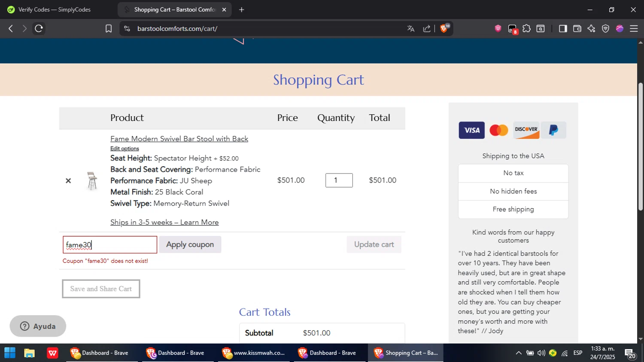Image resolution: width=644 pixels, height=362 pixels.
Task: Click the browser forward arrow
Action: tap(24, 29)
